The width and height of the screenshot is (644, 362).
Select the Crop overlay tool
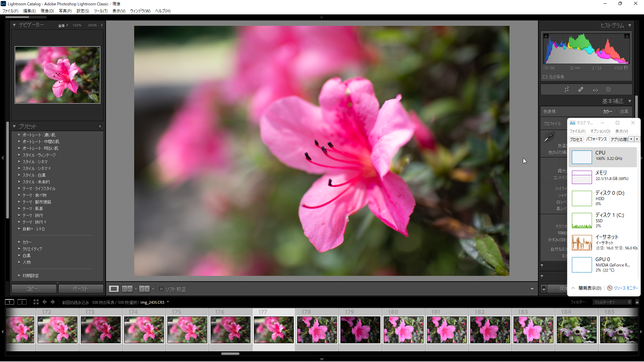click(567, 89)
